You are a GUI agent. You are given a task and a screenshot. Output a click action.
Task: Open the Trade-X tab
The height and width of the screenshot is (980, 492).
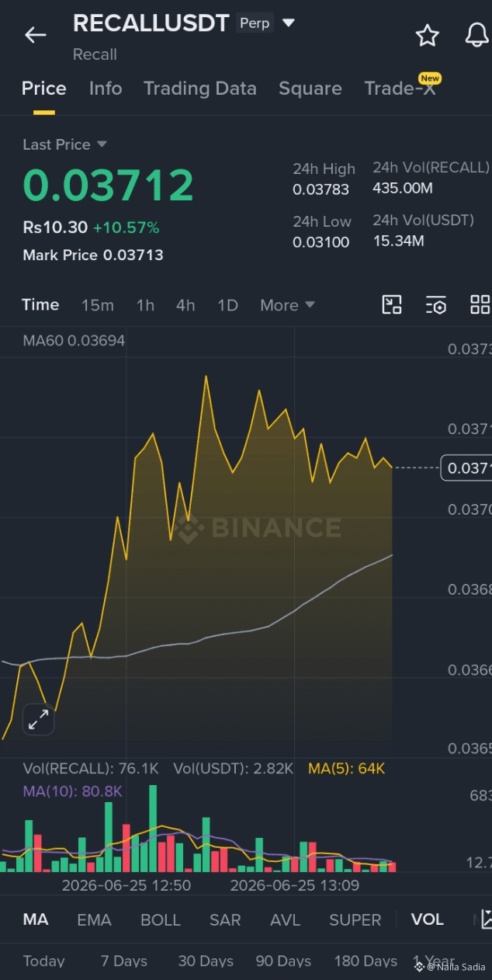tap(400, 89)
